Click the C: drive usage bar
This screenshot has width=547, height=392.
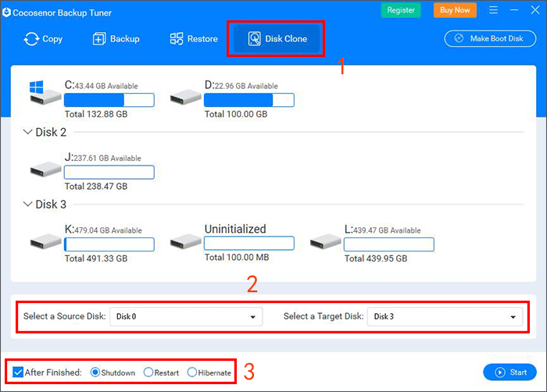point(109,100)
